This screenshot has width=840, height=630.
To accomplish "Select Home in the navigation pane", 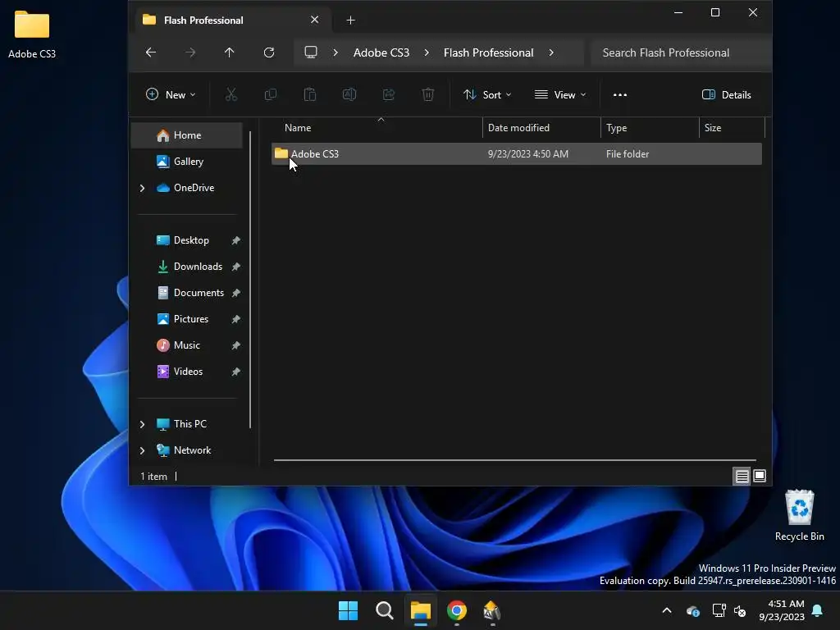I will [187, 135].
